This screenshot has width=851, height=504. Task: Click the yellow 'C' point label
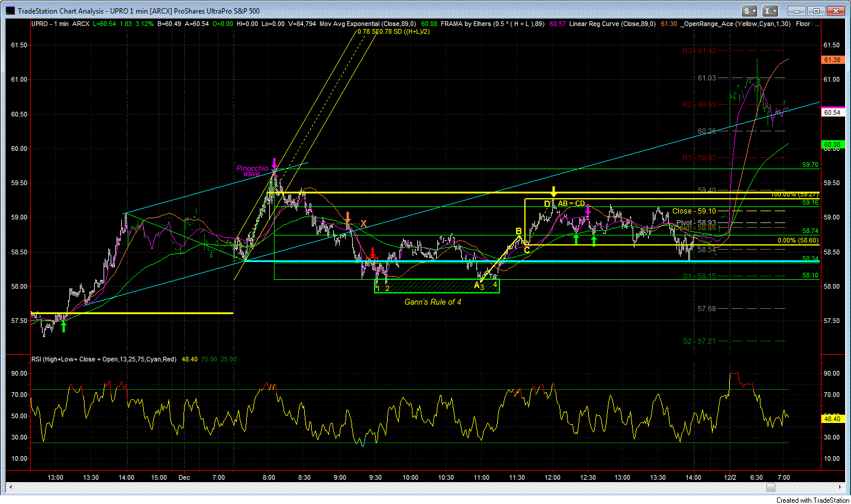[527, 250]
